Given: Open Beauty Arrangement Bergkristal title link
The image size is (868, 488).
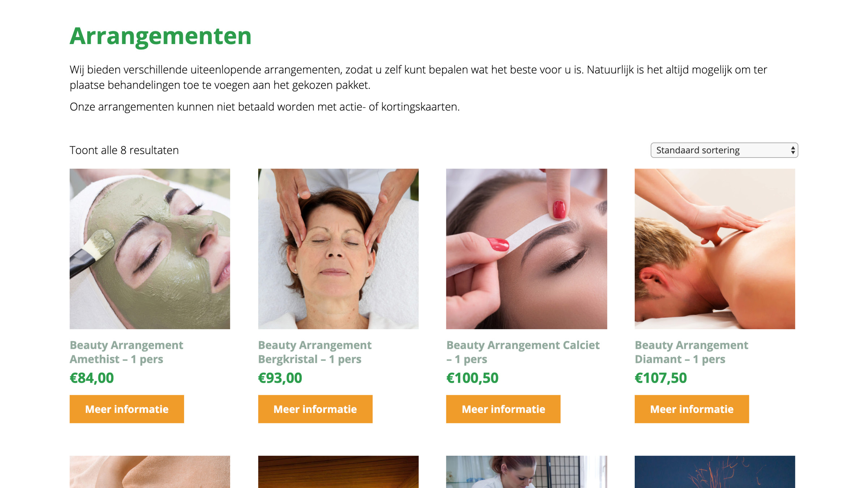Looking at the screenshot, I should [315, 352].
